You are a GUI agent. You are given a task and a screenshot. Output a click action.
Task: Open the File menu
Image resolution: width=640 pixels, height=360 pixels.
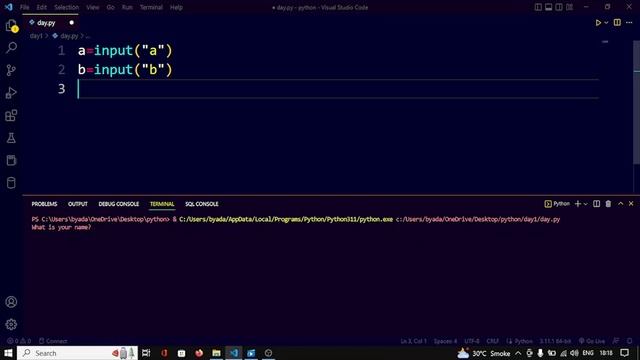coord(24,7)
